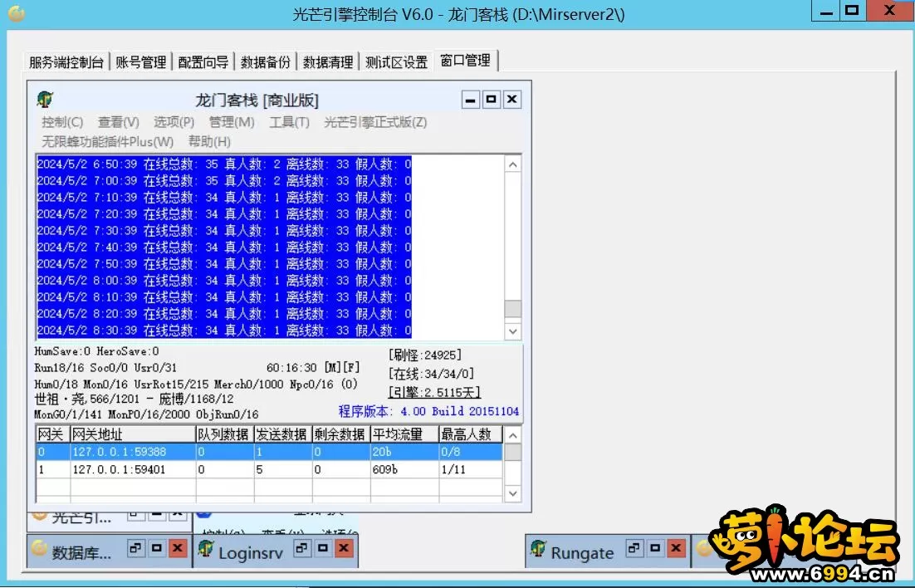
Task: Click the log panel scroll-up arrow
Action: (513, 164)
